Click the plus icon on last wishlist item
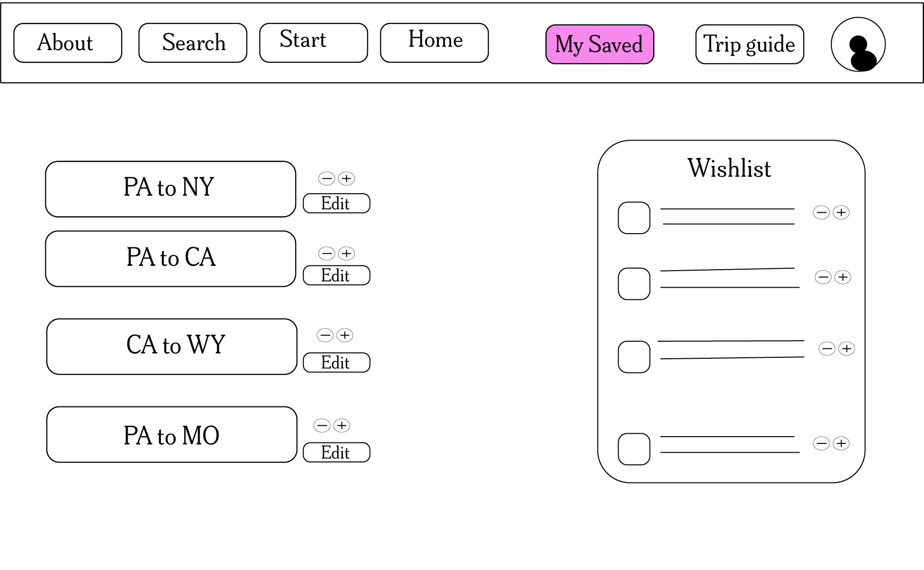Screen dimensions: 924x570 [x=841, y=443]
